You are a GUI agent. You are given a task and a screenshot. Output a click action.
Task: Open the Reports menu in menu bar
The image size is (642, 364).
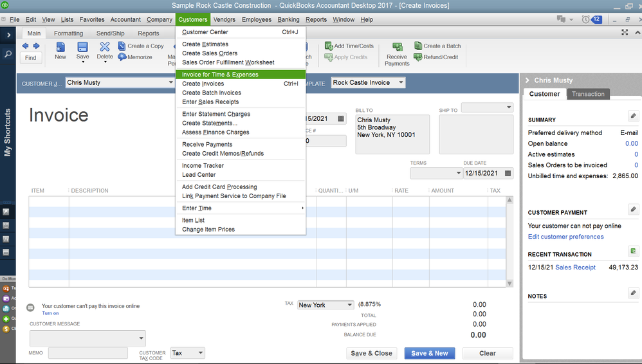pyautogui.click(x=316, y=19)
